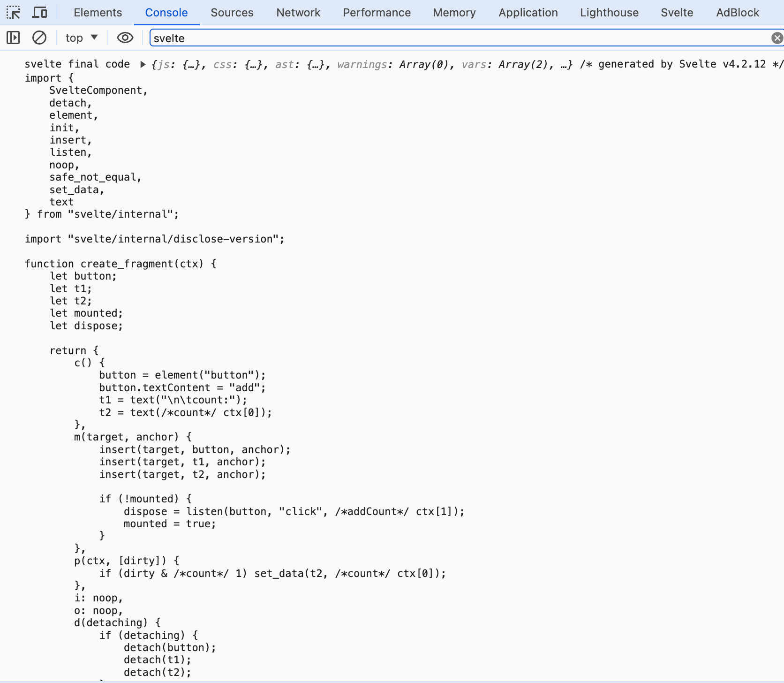Switch to the Elements tab
This screenshot has height=683, width=784.
pyautogui.click(x=98, y=13)
